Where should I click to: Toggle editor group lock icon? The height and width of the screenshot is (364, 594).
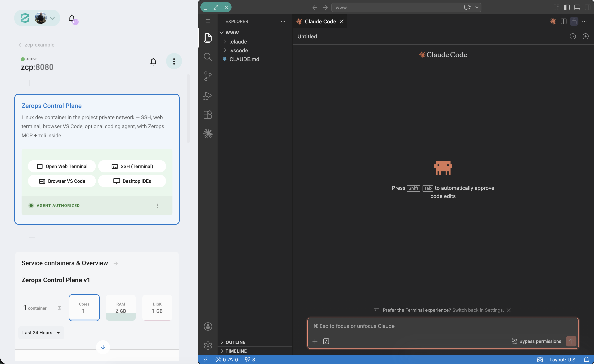(x=574, y=21)
